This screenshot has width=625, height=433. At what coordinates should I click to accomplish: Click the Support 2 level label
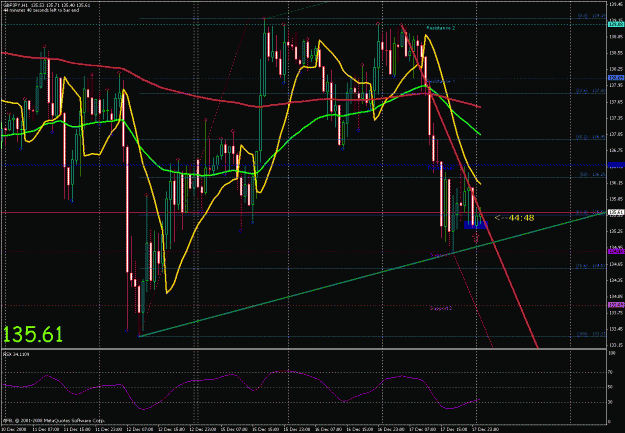click(441, 308)
